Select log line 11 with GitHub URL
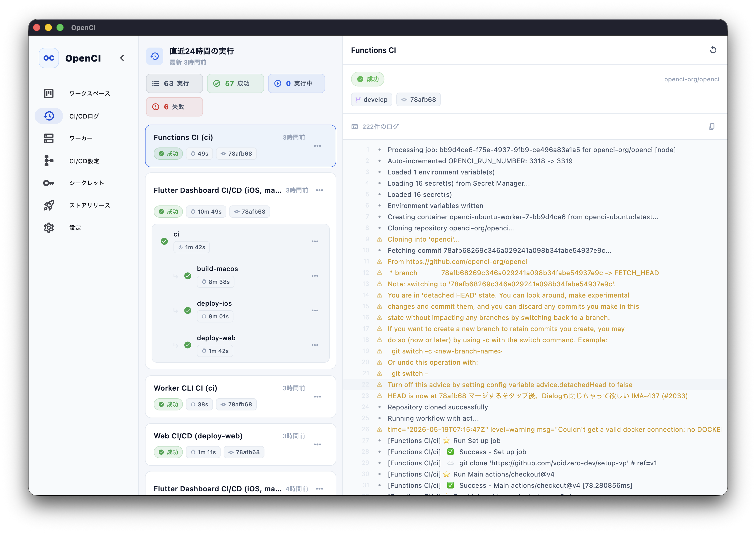756x533 pixels. pos(535,262)
